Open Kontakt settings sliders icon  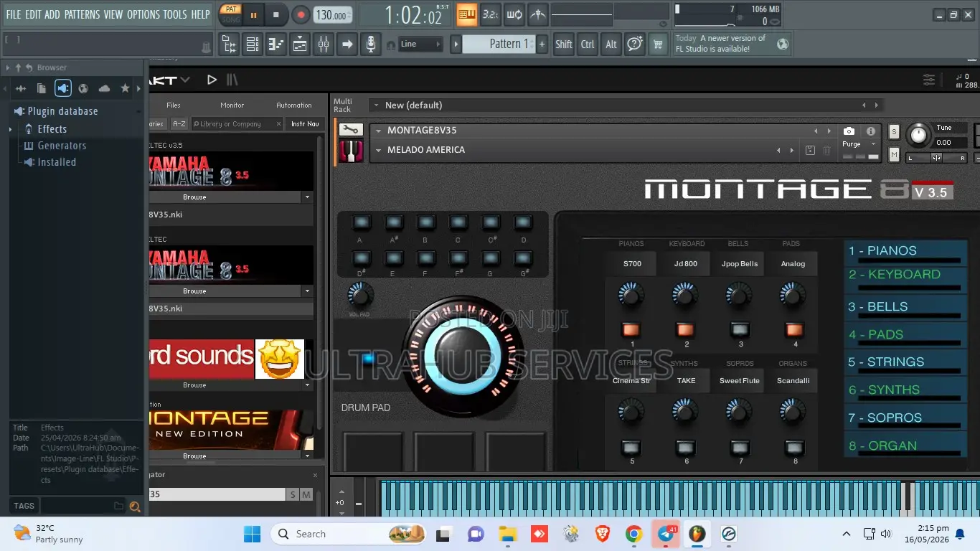[929, 80]
